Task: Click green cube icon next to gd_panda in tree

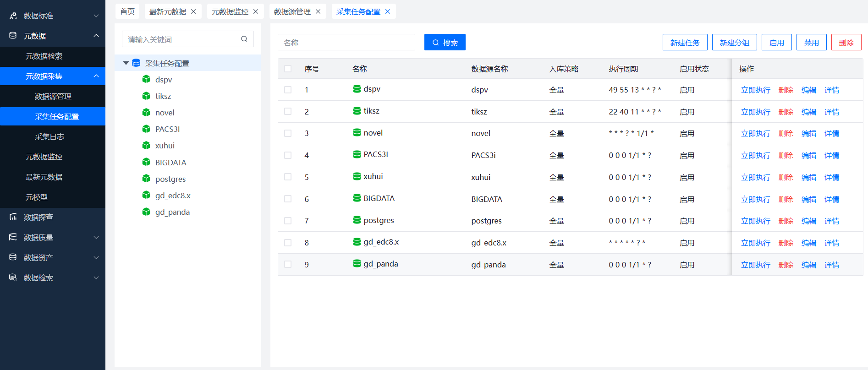Action: click(x=146, y=212)
